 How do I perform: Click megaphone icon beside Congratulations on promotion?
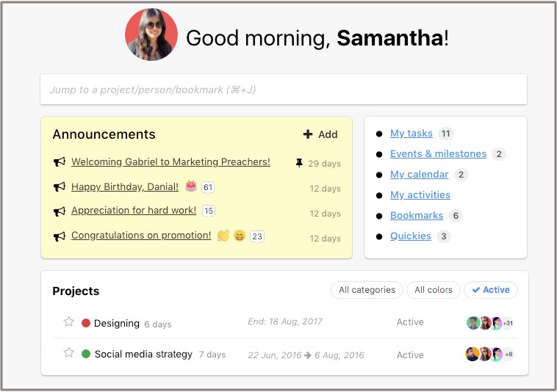click(x=60, y=236)
